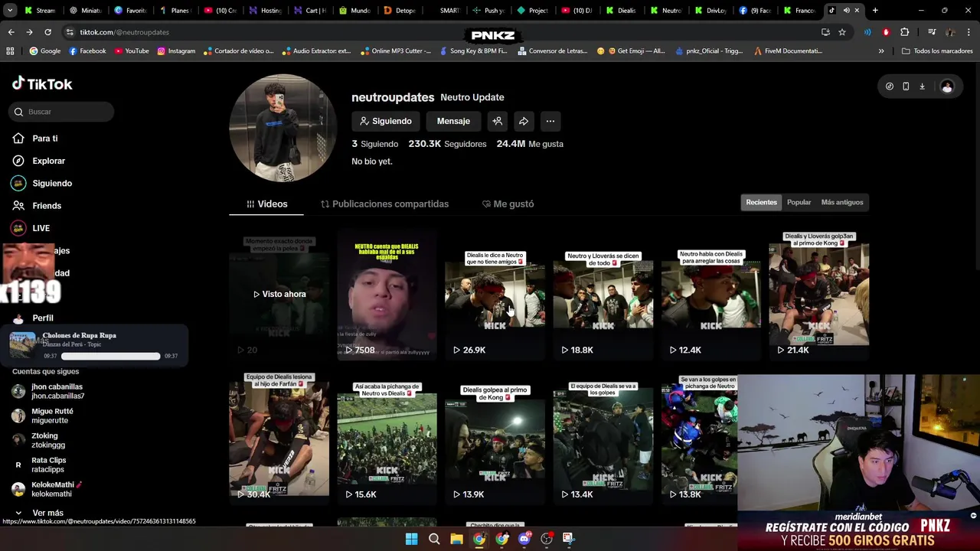Open Chrome three-dot menu

(x=968, y=32)
